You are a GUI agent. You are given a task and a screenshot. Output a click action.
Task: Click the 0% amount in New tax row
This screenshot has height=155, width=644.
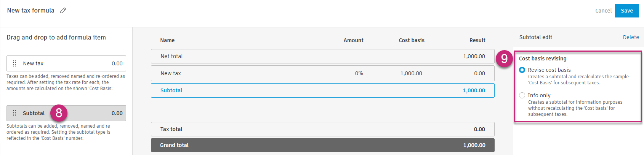tap(359, 73)
